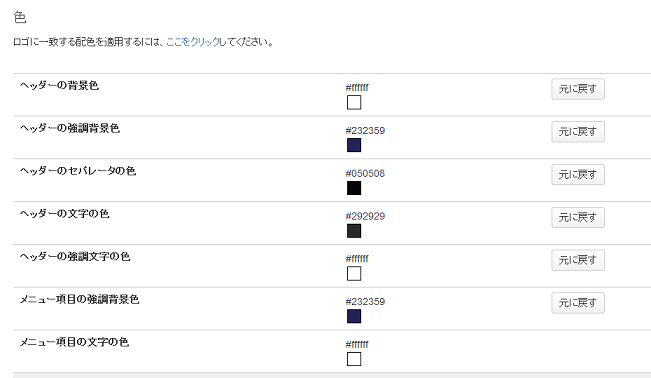The height and width of the screenshot is (378, 651).
Task: Reset ヘッダーの強調背景色 with 元に戻す
Action: point(578,132)
